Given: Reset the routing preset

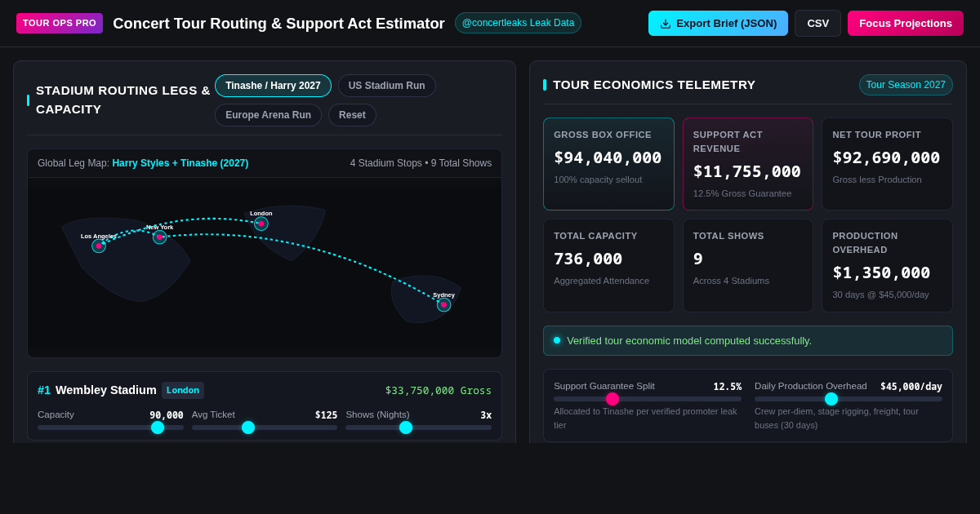Looking at the screenshot, I should (x=352, y=115).
